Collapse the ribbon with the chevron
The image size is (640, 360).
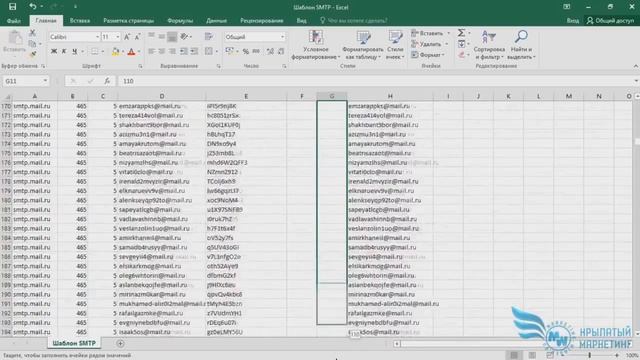click(x=636, y=66)
